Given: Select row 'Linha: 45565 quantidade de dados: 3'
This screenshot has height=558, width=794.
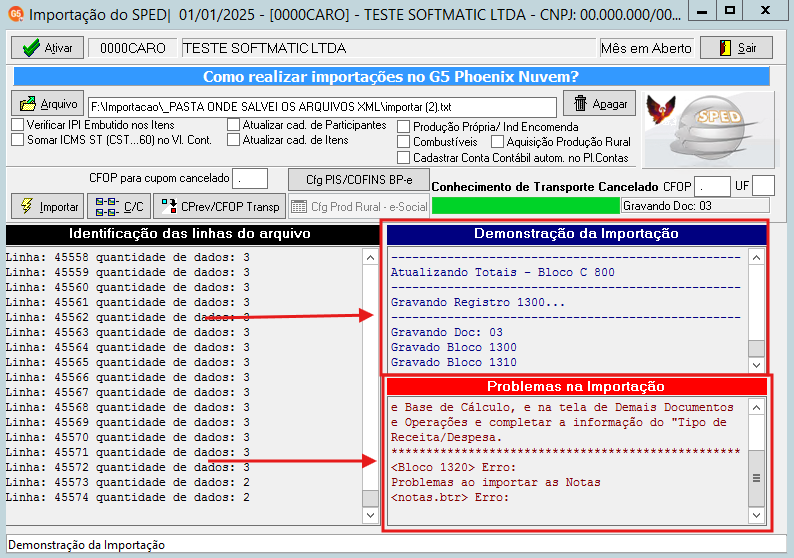Looking at the screenshot, I should (128, 362).
